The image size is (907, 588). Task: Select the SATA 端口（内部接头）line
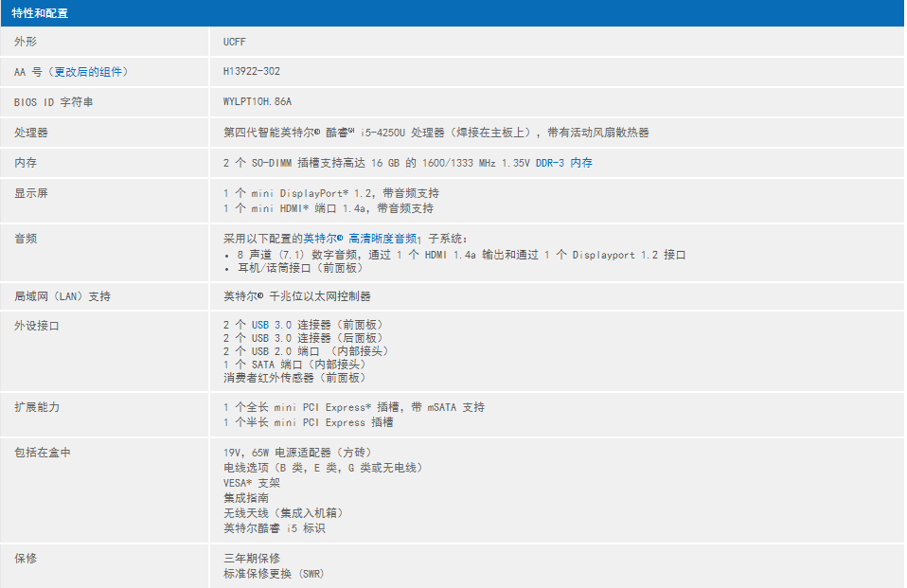tap(294, 365)
